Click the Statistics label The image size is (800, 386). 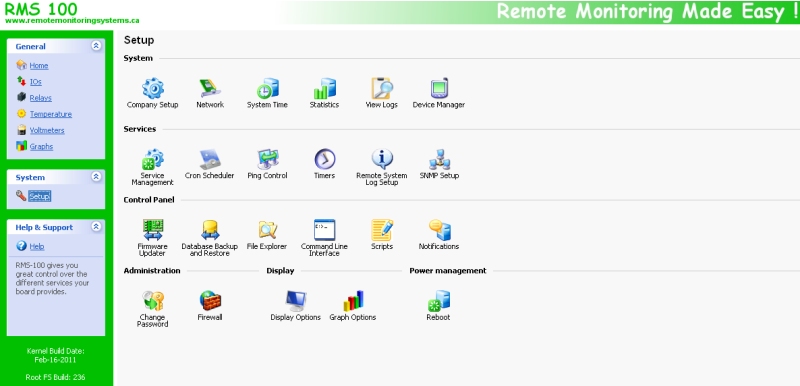324,105
